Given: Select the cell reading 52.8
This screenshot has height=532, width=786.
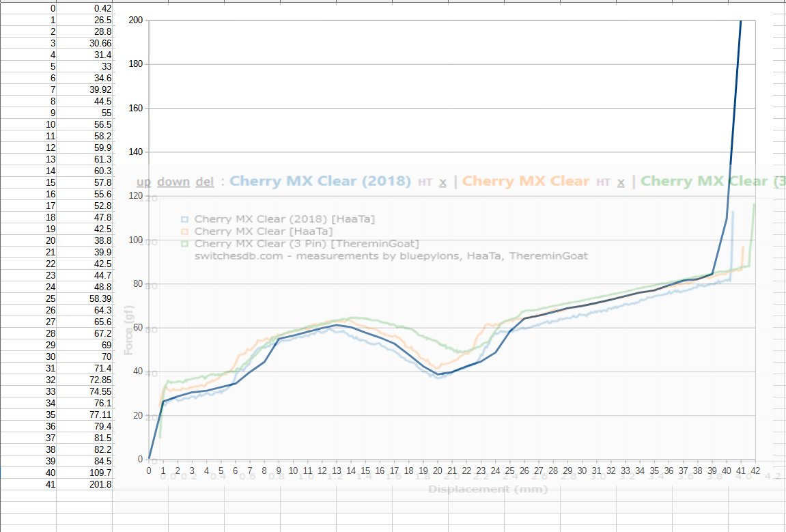Looking at the screenshot, I should (85, 206).
